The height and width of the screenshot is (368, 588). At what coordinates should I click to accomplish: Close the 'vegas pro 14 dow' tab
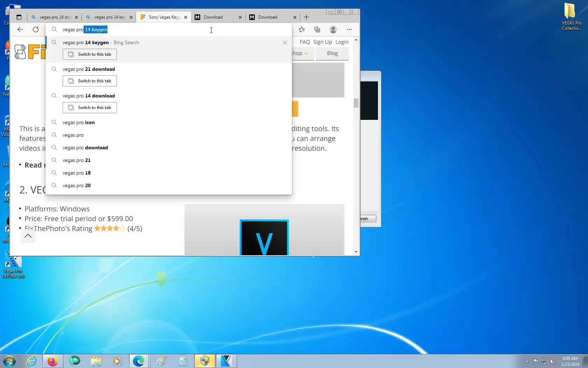[x=76, y=17]
